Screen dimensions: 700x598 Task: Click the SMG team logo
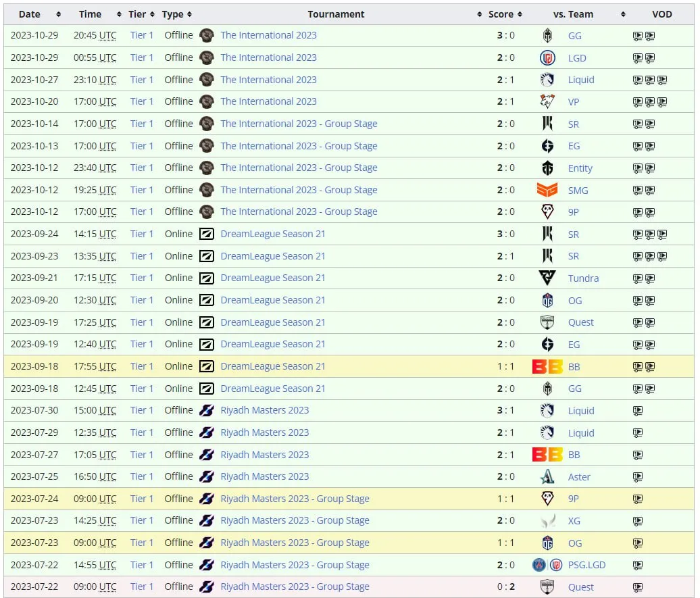[547, 190]
